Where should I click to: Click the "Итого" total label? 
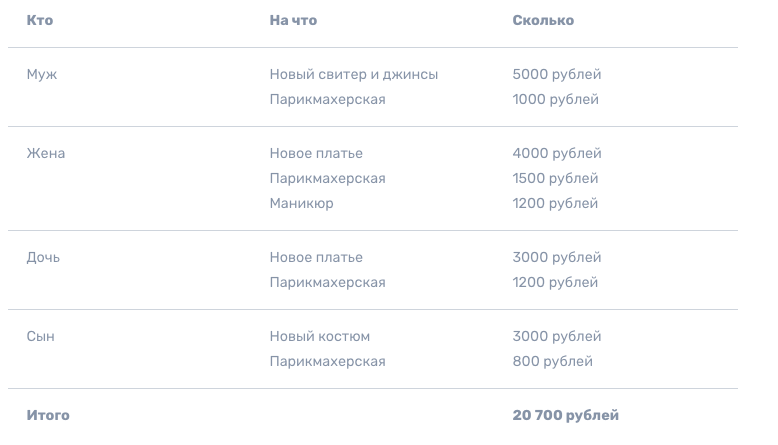coord(48,415)
